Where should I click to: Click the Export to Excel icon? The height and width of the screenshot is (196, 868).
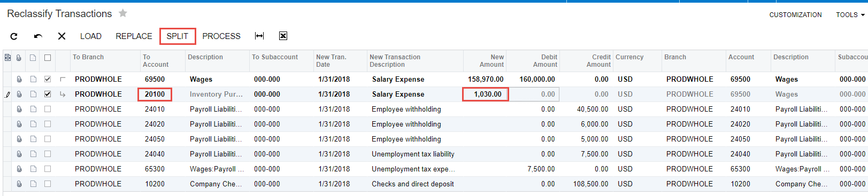click(283, 36)
